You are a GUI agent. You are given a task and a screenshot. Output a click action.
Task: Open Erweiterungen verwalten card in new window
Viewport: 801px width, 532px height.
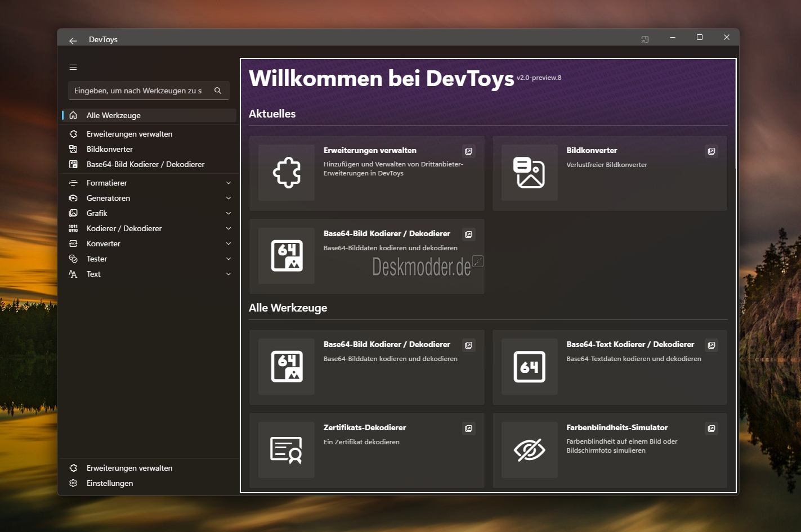(x=468, y=151)
